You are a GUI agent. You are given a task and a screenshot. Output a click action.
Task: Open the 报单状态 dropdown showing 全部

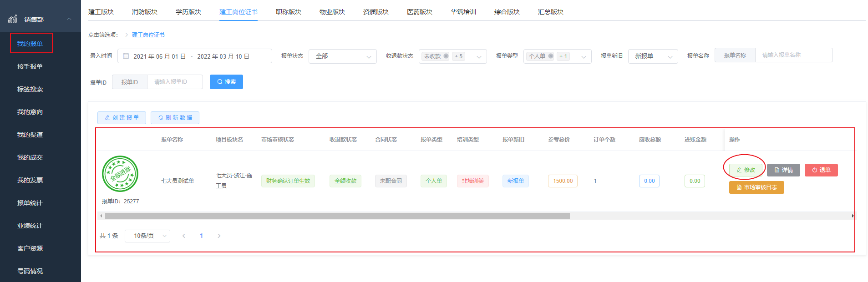click(342, 56)
